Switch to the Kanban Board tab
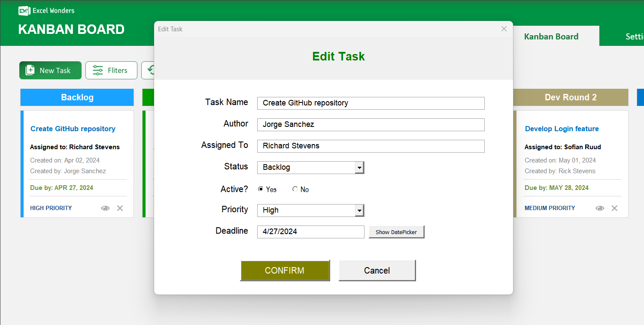 pos(551,36)
